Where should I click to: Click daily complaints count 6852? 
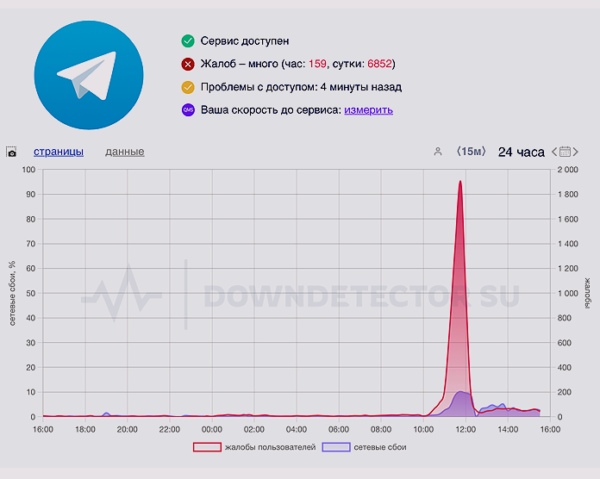pos(380,64)
